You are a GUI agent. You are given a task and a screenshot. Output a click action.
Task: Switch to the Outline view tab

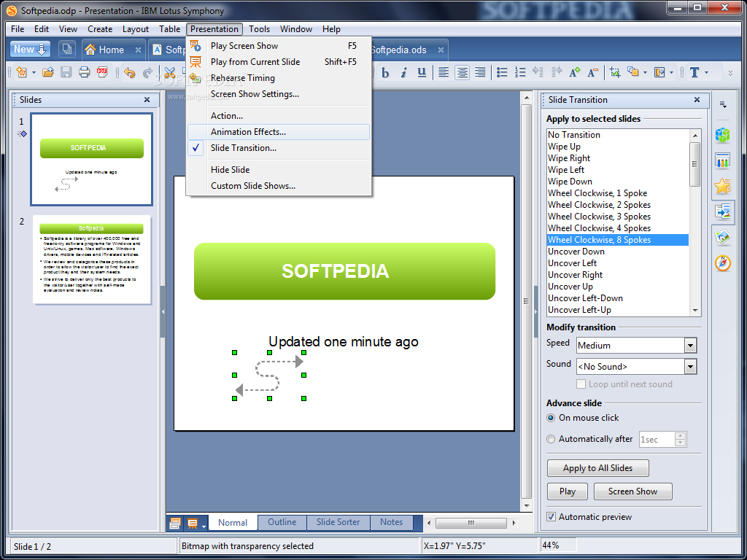pyautogui.click(x=282, y=522)
